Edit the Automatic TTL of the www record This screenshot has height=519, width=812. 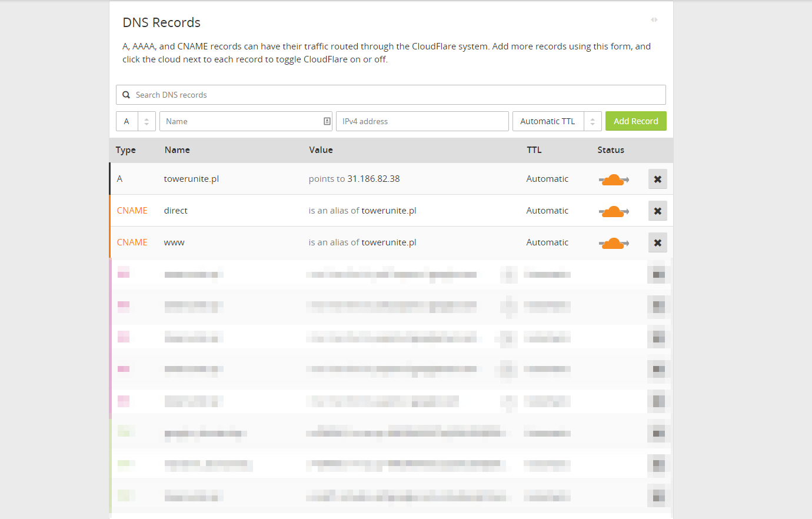pos(547,242)
